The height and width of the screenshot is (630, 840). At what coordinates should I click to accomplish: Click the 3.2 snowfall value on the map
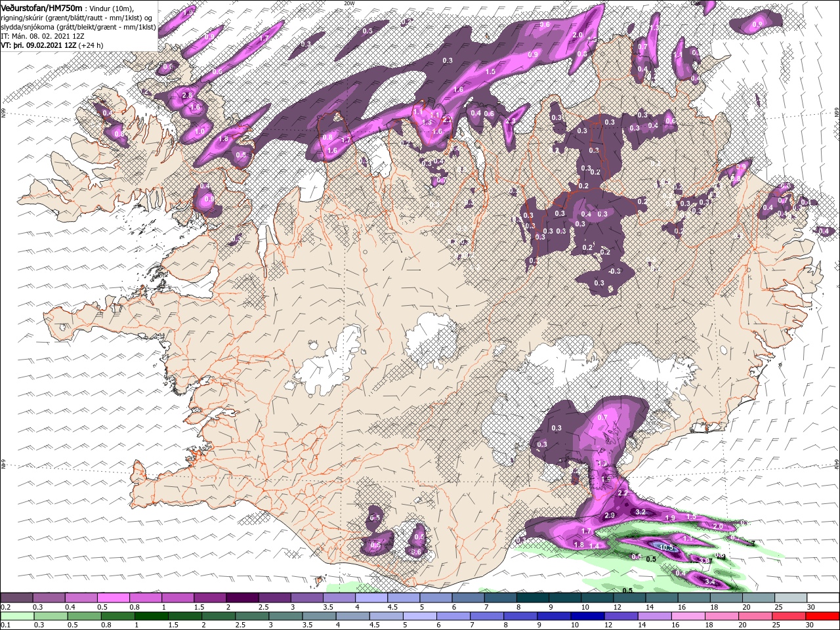tap(641, 512)
